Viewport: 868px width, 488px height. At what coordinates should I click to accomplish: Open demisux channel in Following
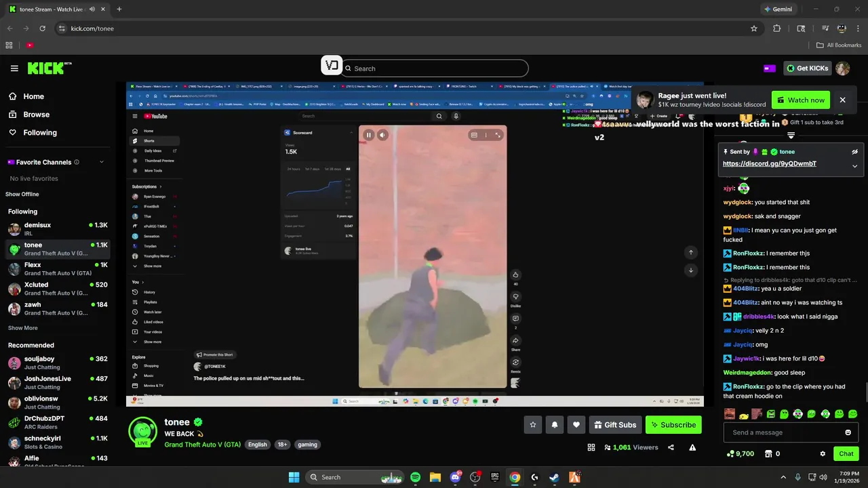point(58,228)
